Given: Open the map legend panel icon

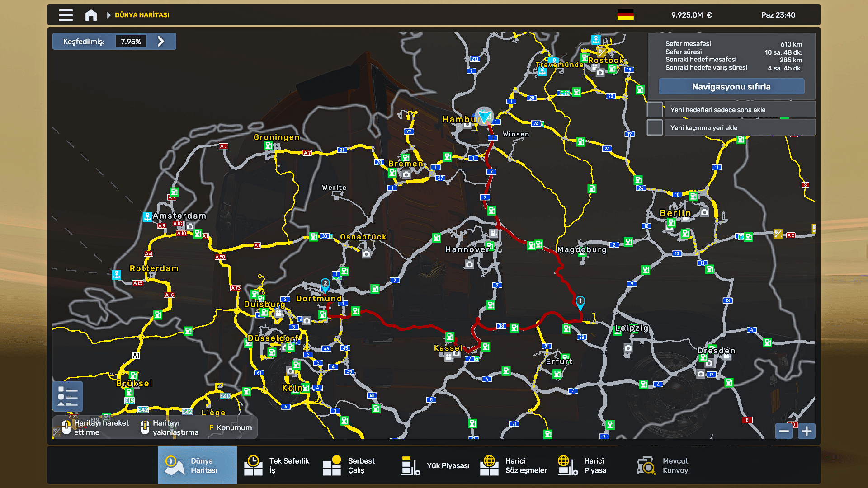Looking at the screenshot, I should click(68, 396).
